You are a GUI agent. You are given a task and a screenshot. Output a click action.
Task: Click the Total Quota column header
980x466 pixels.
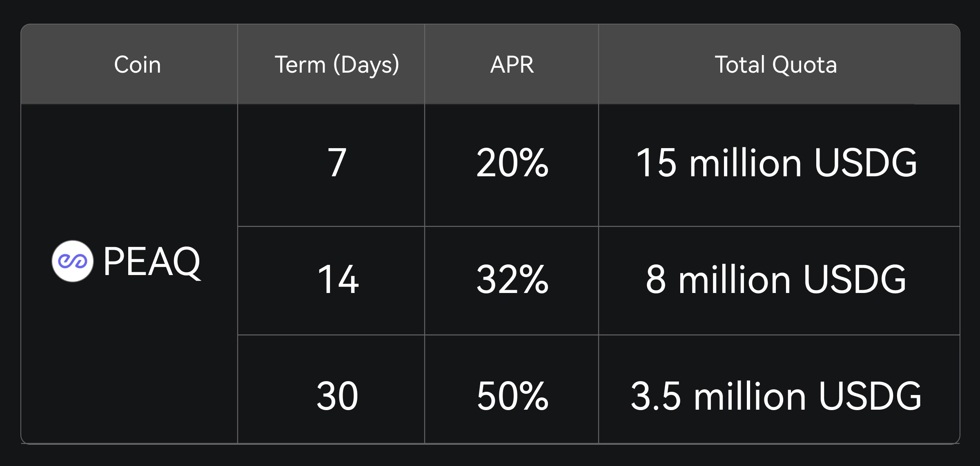[776, 64]
